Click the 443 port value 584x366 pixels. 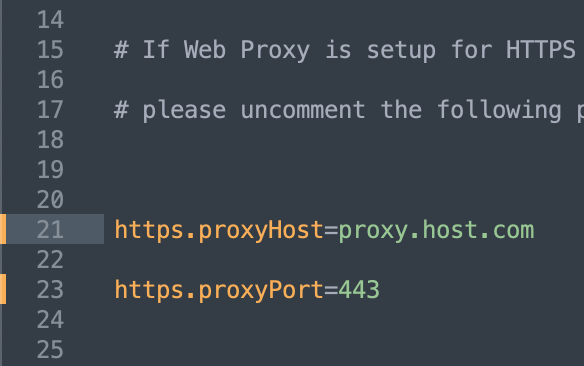[359, 290]
